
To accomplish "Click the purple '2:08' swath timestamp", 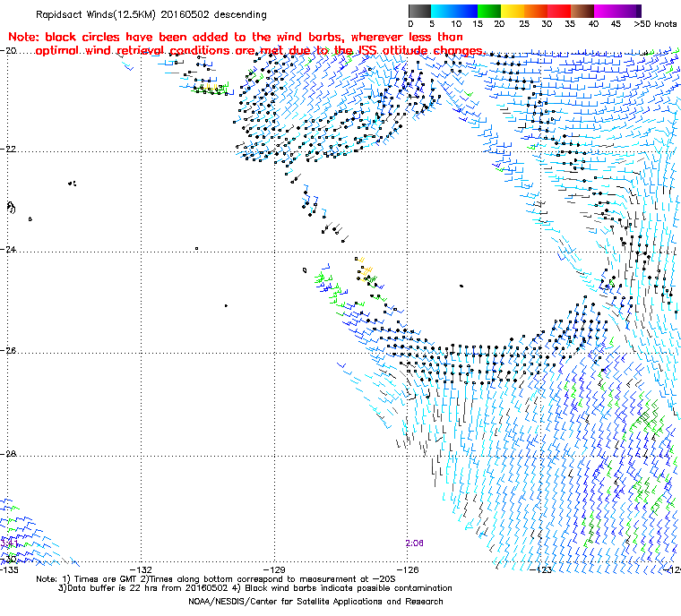I will coord(414,543).
